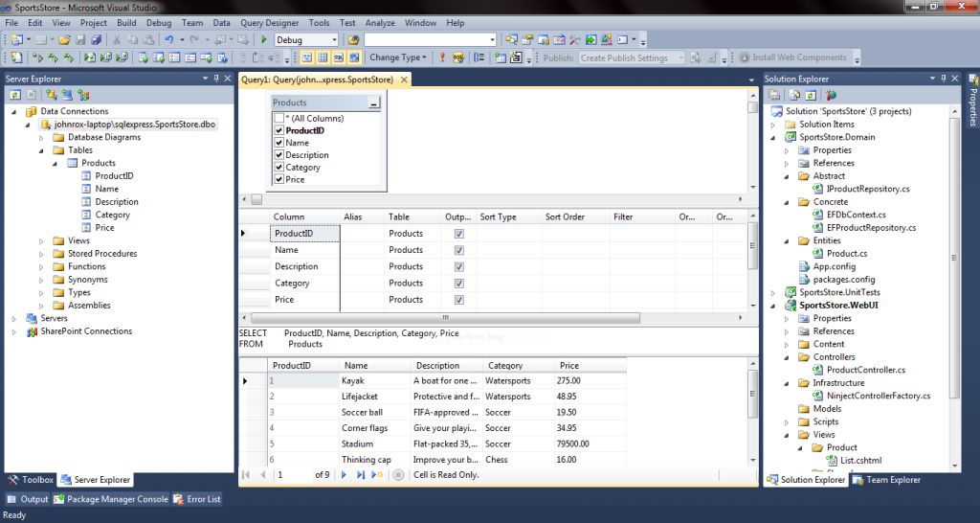Viewport: 980px width, 523px height.
Task: Uncheck Price in the Products table box
Action: click(x=279, y=179)
